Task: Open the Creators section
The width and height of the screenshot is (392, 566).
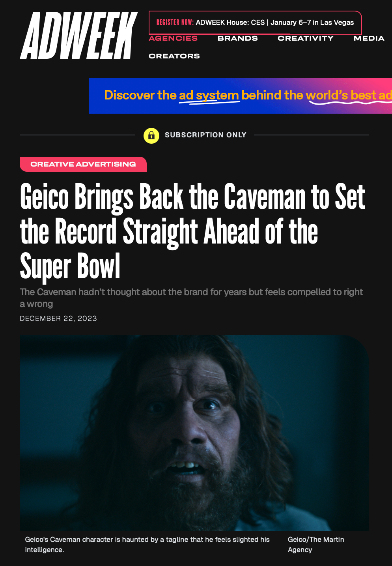Action: point(174,56)
